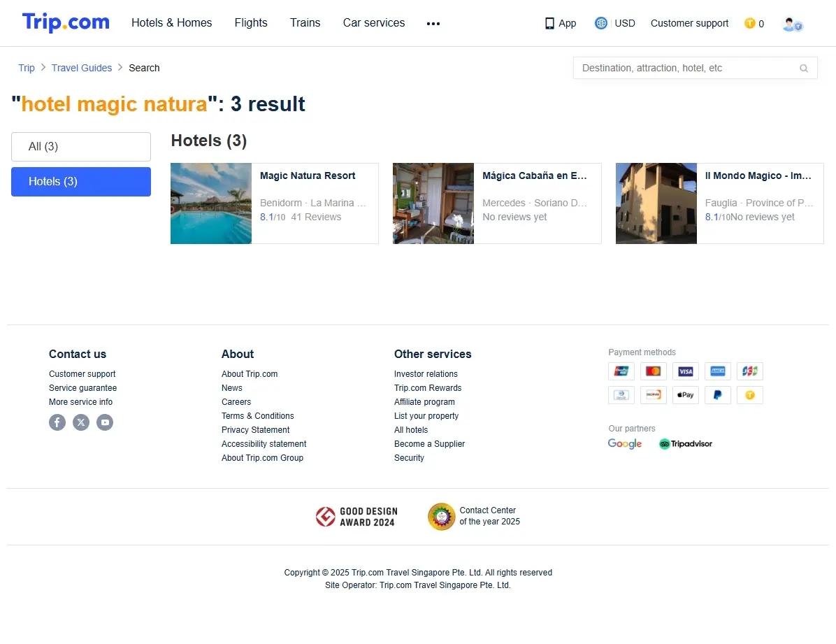Open the Careers footer link

pyautogui.click(x=236, y=402)
